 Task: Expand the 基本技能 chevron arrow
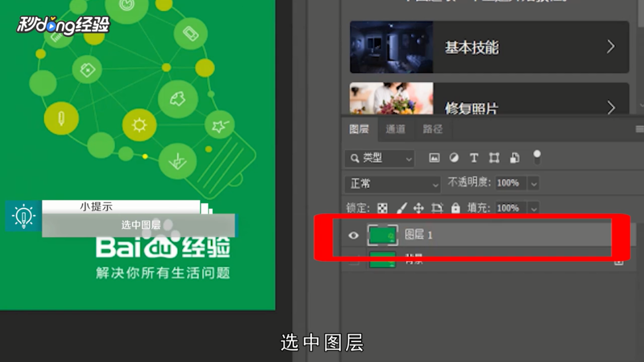(611, 47)
